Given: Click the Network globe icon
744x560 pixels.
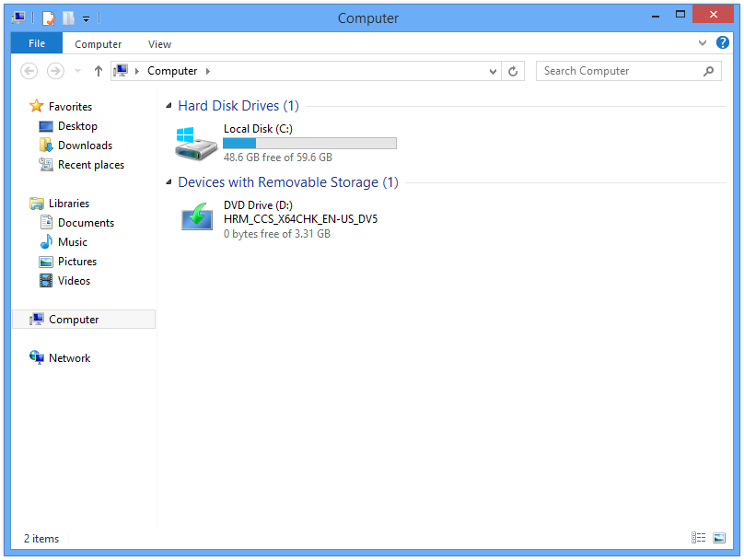Looking at the screenshot, I should click(37, 357).
